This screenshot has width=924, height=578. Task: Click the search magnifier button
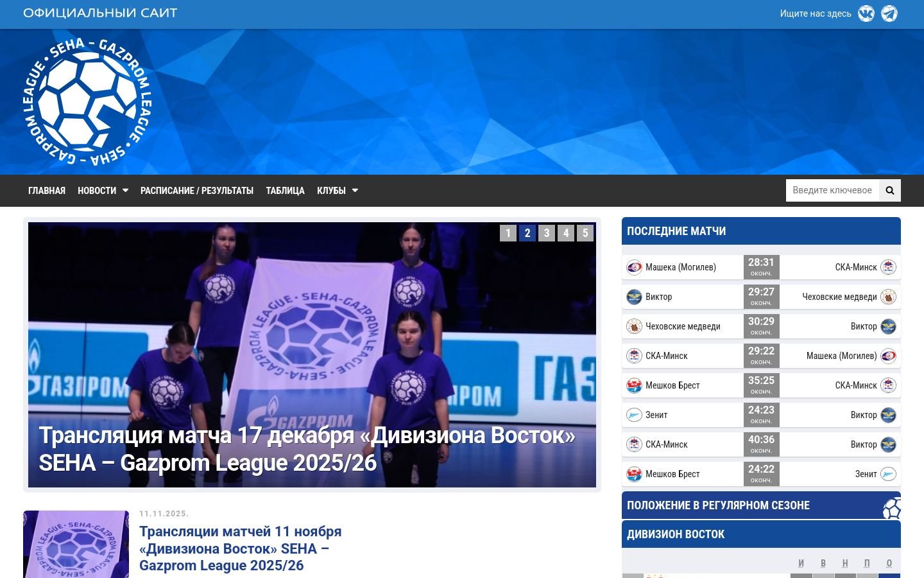[890, 190]
